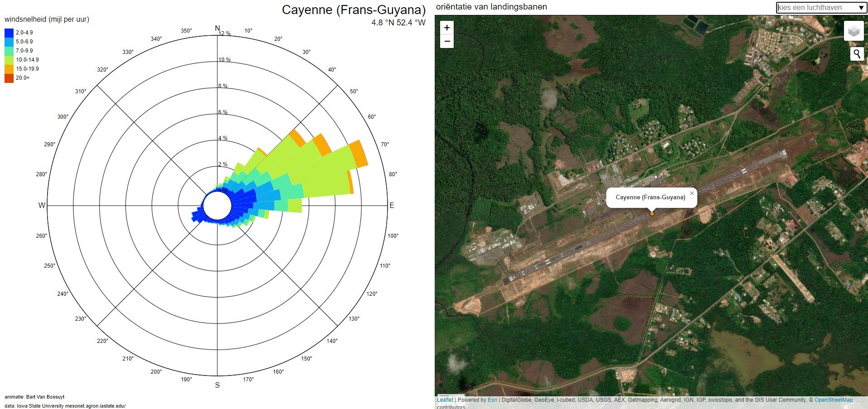Open the Esri attribution link

tap(492, 400)
